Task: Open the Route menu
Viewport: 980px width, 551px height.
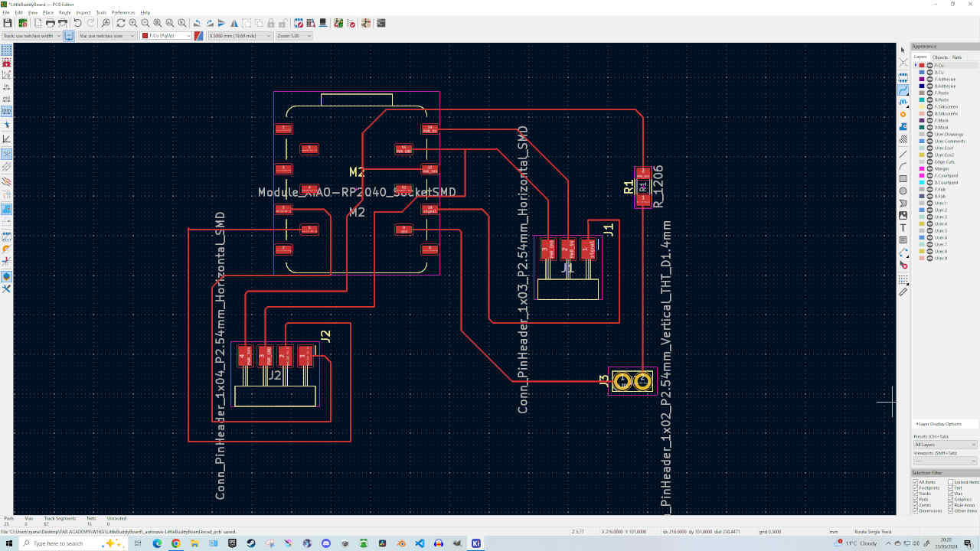Action: tap(65, 13)
